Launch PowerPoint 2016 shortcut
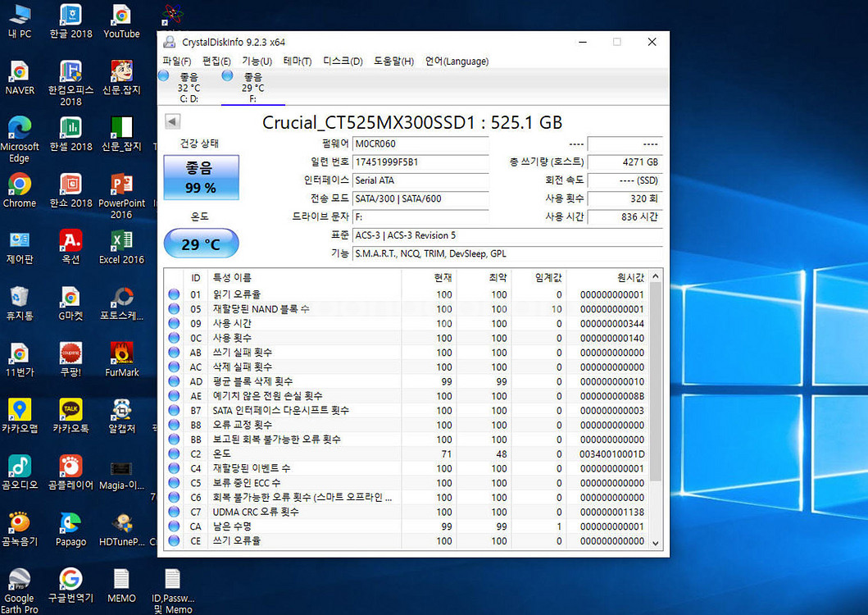Screen dimensions: 868x615 (121, 196)
